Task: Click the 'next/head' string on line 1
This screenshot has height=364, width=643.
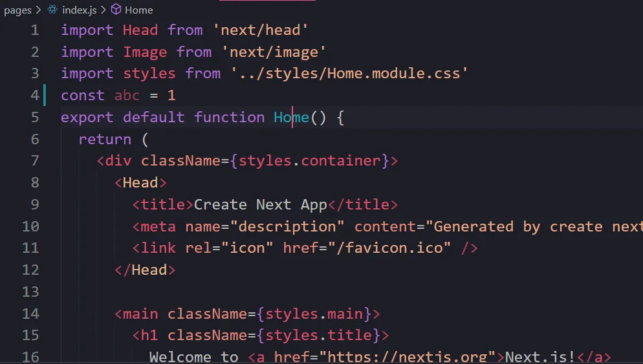Action: pos(261,30)
